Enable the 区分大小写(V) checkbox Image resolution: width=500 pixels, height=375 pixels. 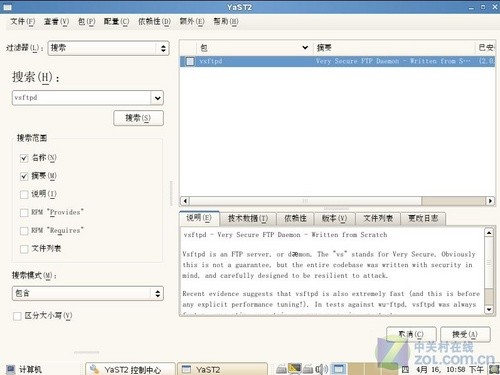[x=17, y=316]
